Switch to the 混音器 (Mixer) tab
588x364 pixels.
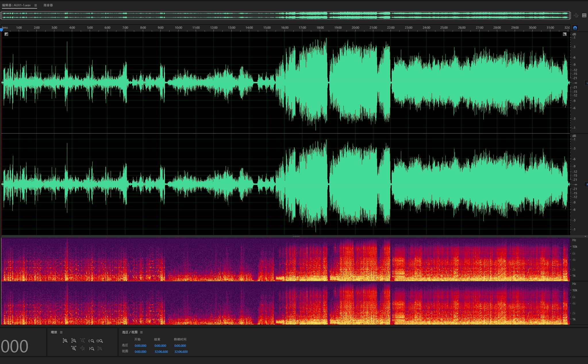pos(48,5)
